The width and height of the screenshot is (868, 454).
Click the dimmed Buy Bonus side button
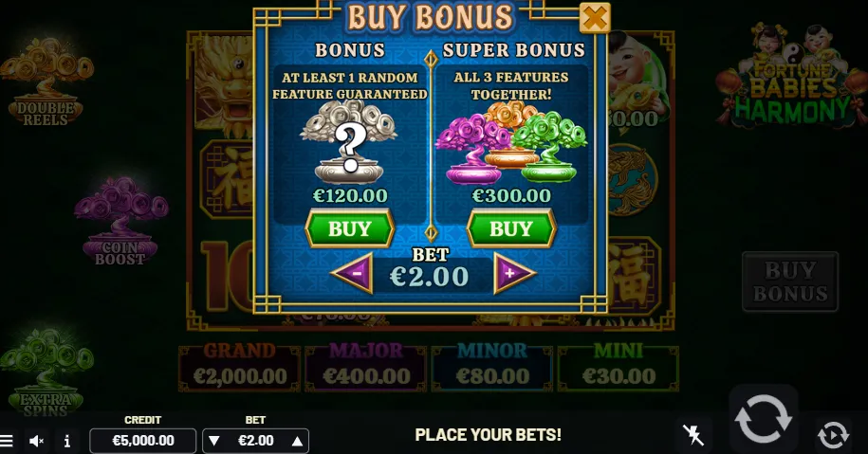790,281
